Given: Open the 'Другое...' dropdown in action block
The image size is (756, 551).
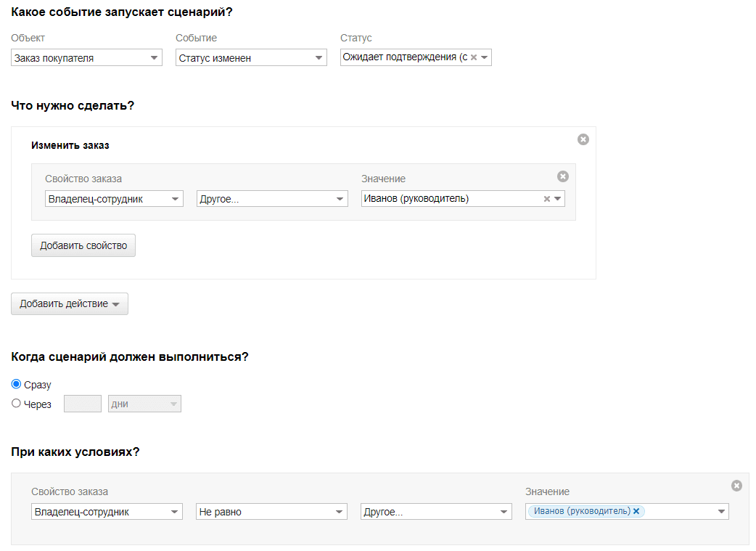Looking at the screenshot, I should click(x=272, y=199).
